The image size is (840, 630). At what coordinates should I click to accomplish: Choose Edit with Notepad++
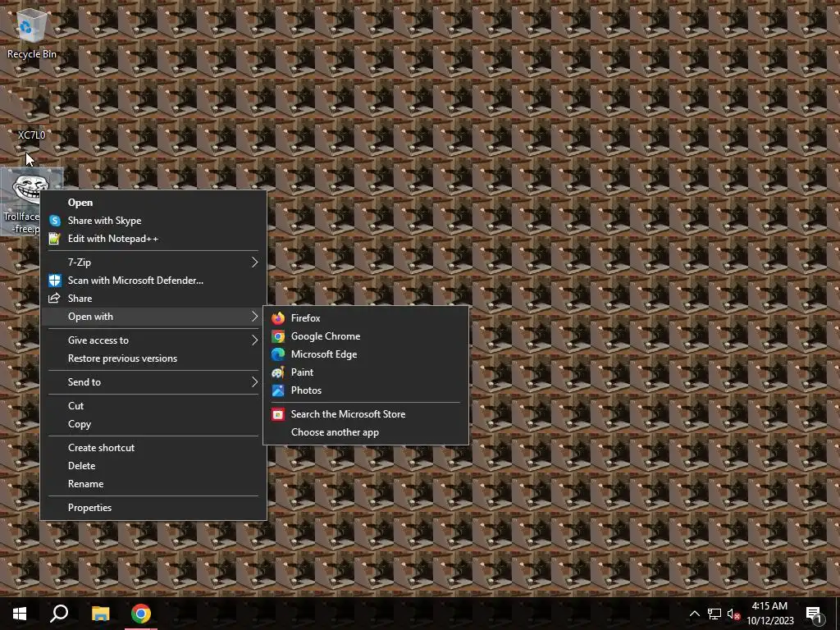pyautogui.click(x=153, y=239)
